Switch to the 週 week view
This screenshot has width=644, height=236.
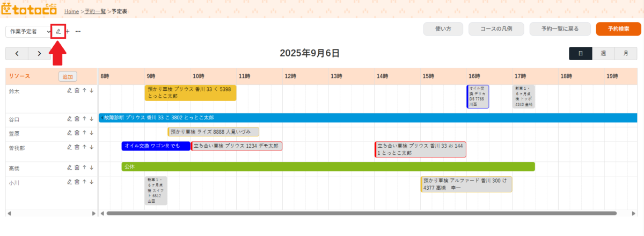(603, 53)
